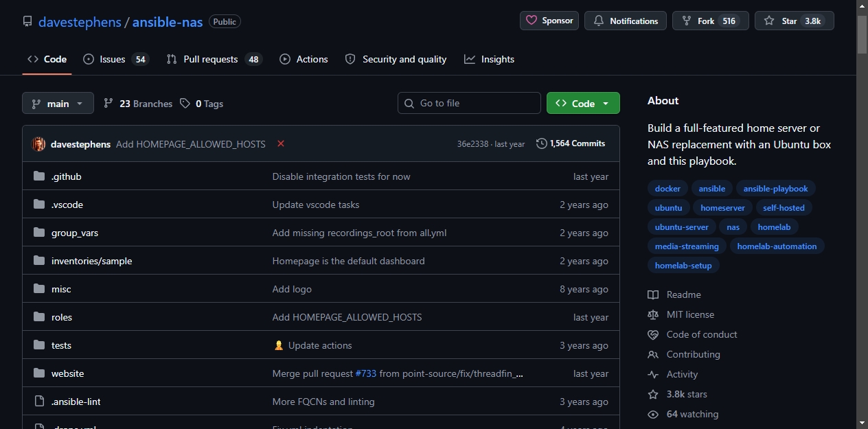Image resolution: width=868 pixels, height=429 pixels.
Task: Open the Star lists dropdown showing 3.8k
Action: [795, 21]
